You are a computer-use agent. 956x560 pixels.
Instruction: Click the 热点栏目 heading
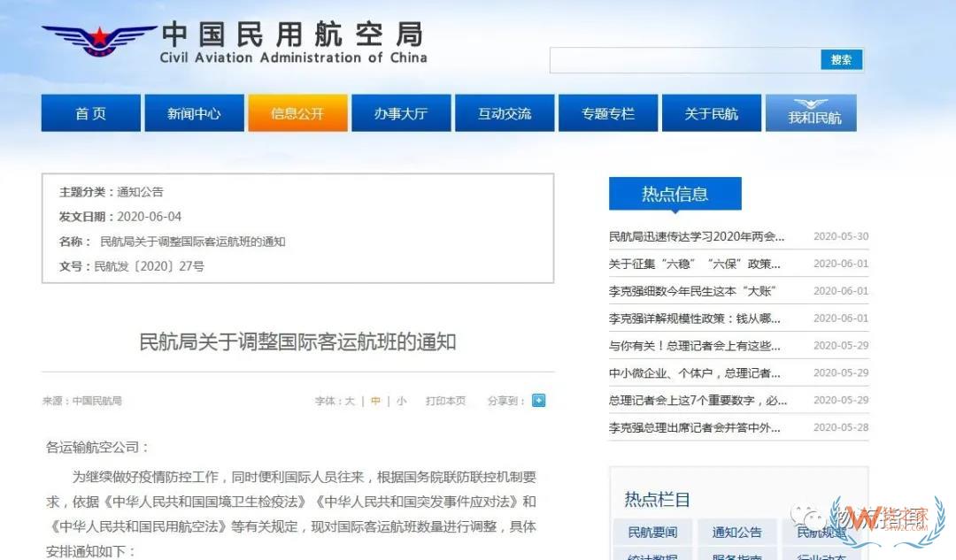657,500
